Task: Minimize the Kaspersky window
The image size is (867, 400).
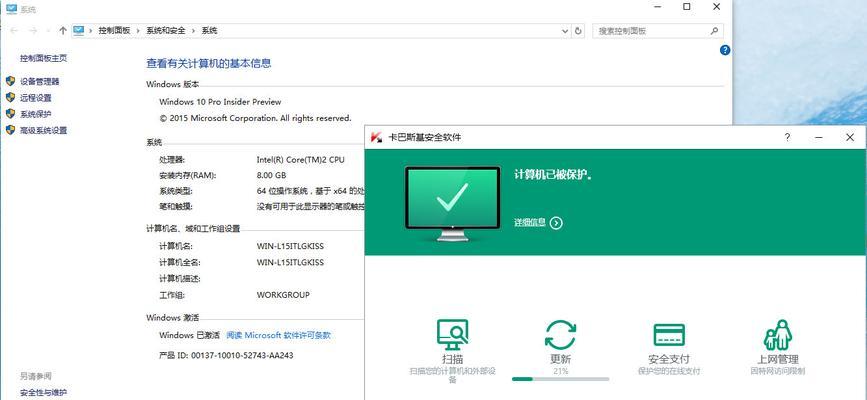Action: tap(819, 137)
